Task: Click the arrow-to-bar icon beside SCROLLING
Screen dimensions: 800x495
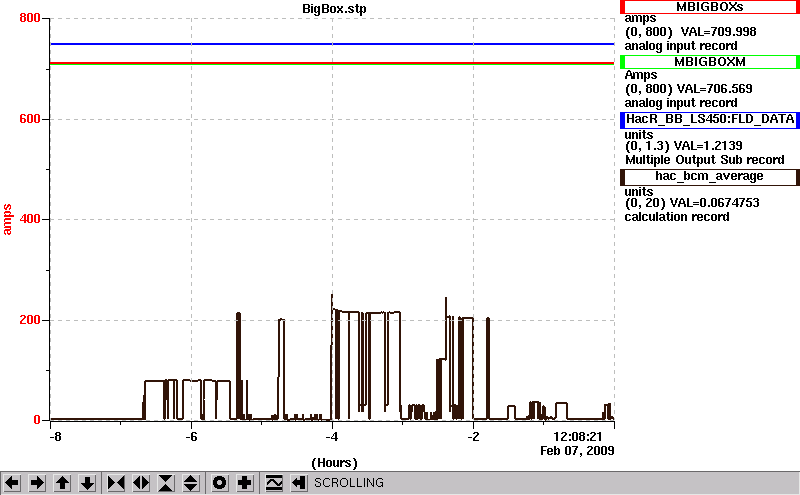Action: (x=299, y=483)
